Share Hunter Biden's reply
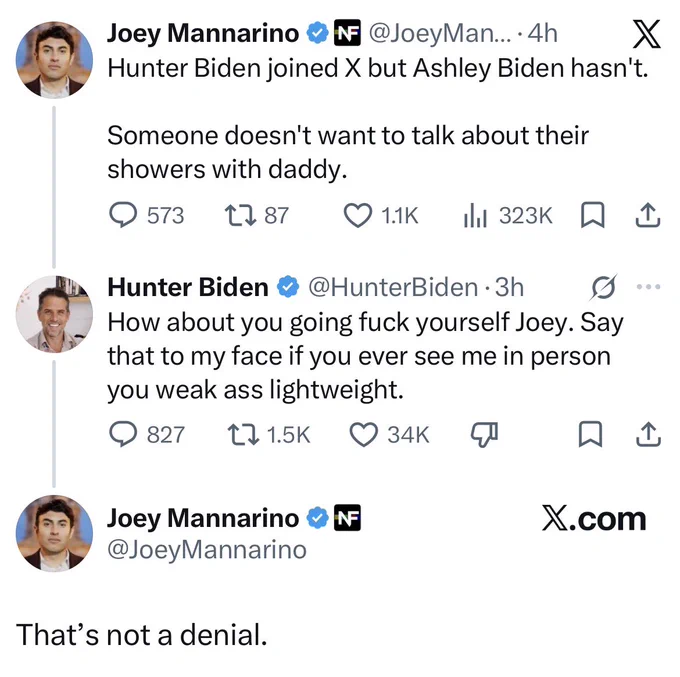The image size is (680, 677). coord(648,434)
